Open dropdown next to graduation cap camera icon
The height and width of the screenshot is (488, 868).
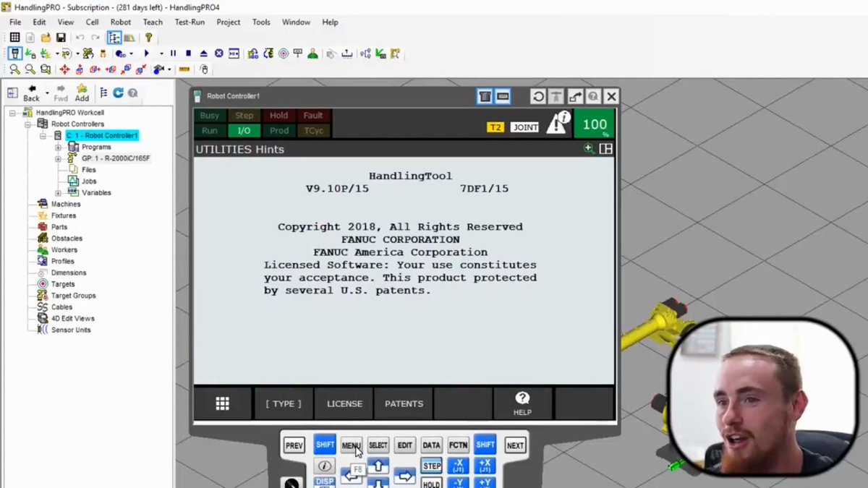pos(169,69)
